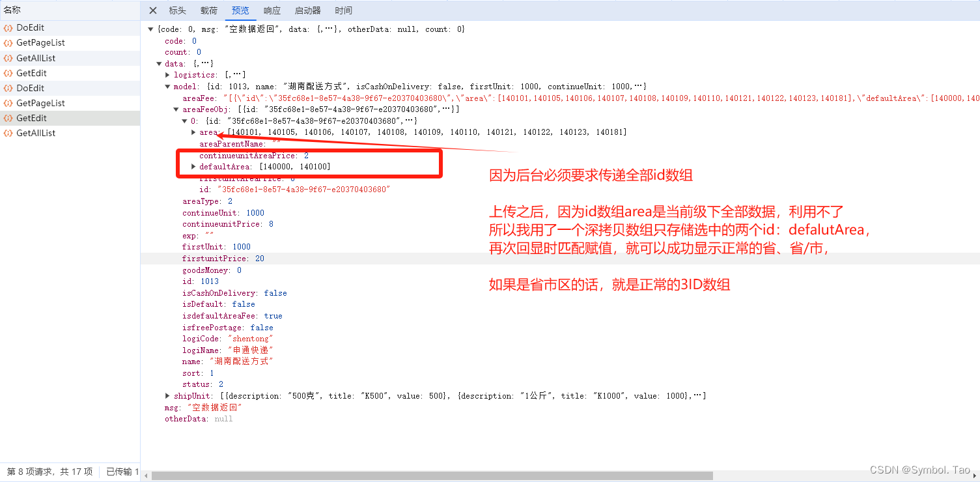
Task: Click isdefaultAreaFee: true line
Action: coord(232,316)
